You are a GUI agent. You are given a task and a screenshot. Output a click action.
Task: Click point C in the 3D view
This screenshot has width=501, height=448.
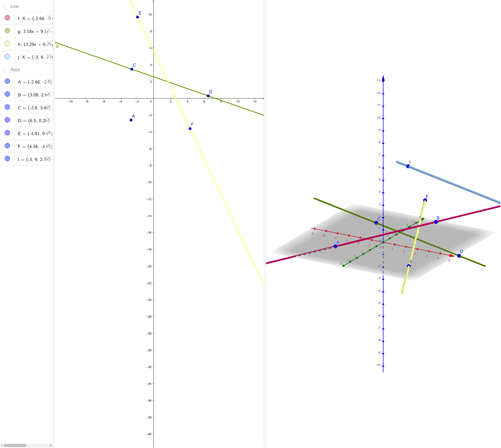pyautogui.click(x=376, y=223)
